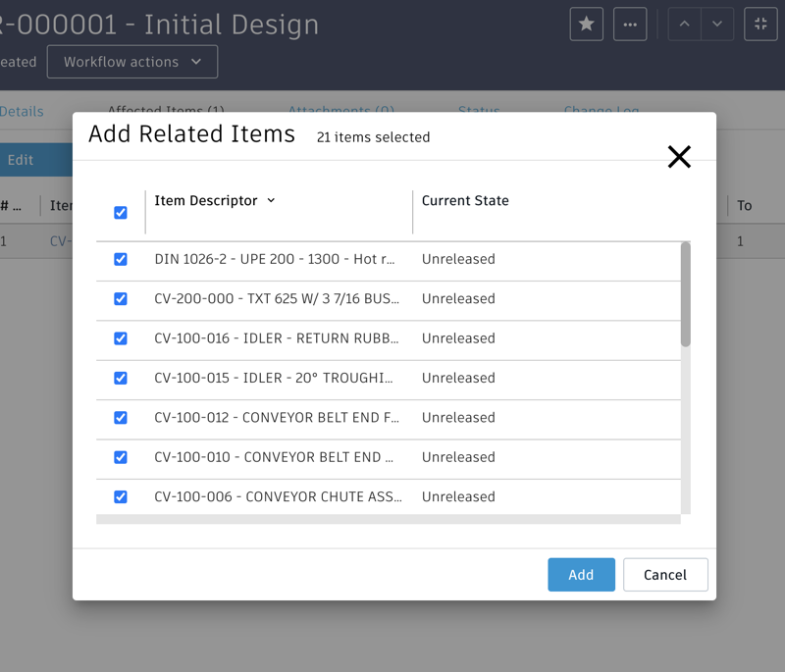785x672 pixels.
Task: Cancel adding related items
Action: pyautogui.click(x=665, y=574)
